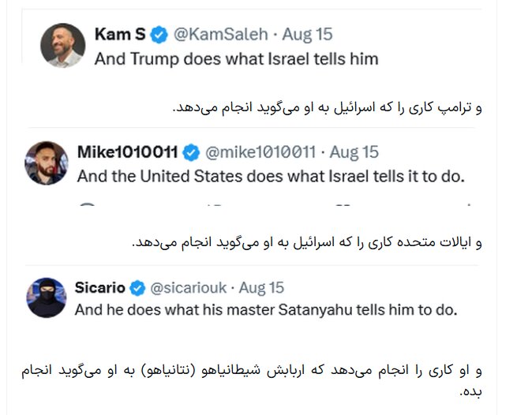The height and width of the screenshot is (415, 532).
Task: Click the Persian translation line starting with "و ترامپ"
Action: point(326,107)
